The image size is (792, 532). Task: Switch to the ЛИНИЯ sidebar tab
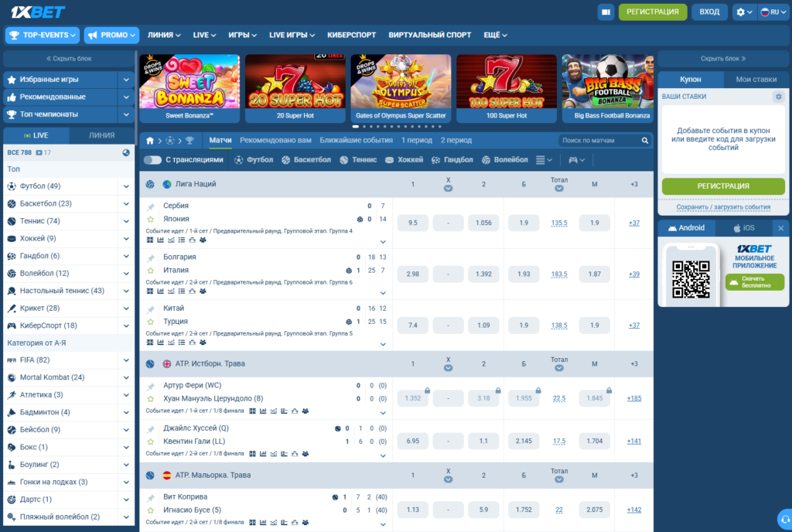(101, 135)
